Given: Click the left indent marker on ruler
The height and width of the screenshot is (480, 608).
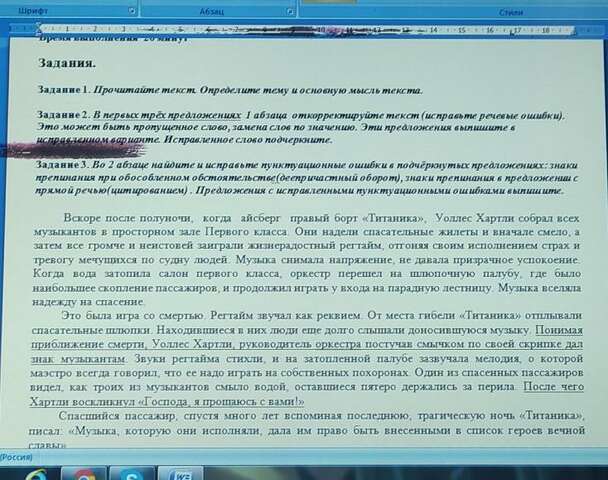Looking at the screenshot, I should (38, 28).
